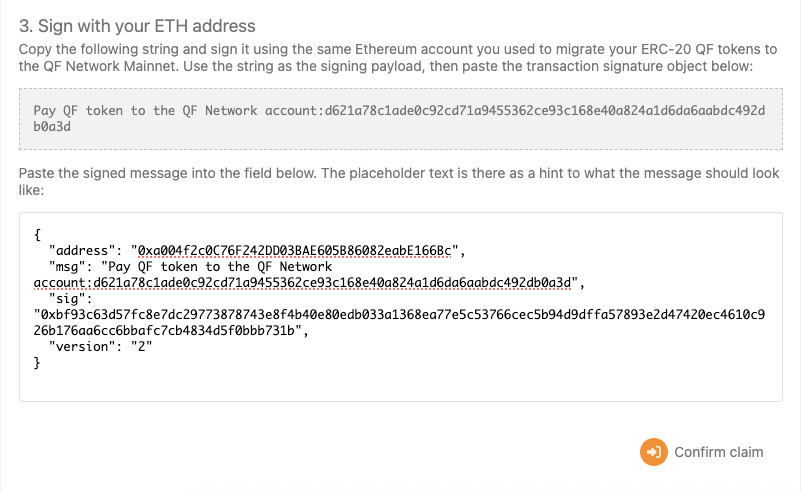Click the closing curly brace in the textarea
The width and height of the screenshot is (803, 492).
(x=37, y=363)
